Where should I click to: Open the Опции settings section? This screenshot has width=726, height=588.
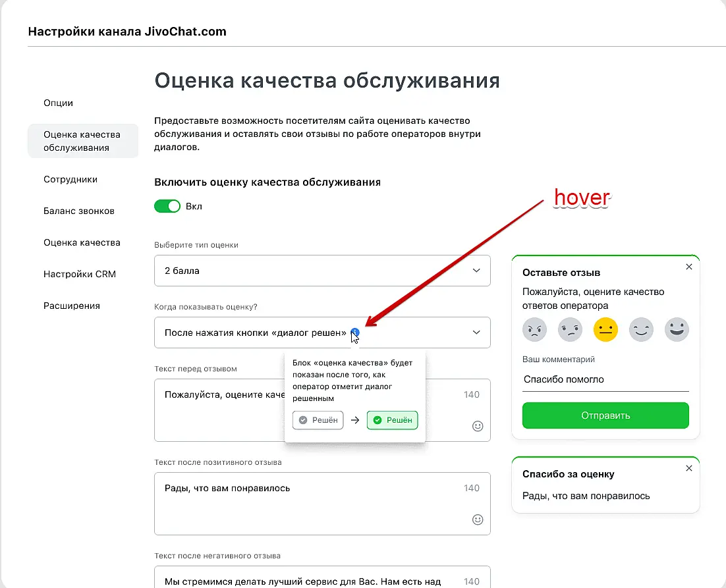coord(58,103)
